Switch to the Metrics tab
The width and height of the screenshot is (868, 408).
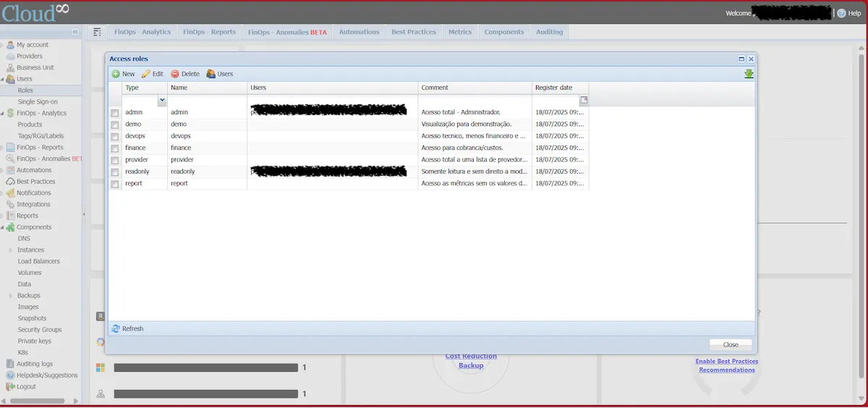point(460,32)
